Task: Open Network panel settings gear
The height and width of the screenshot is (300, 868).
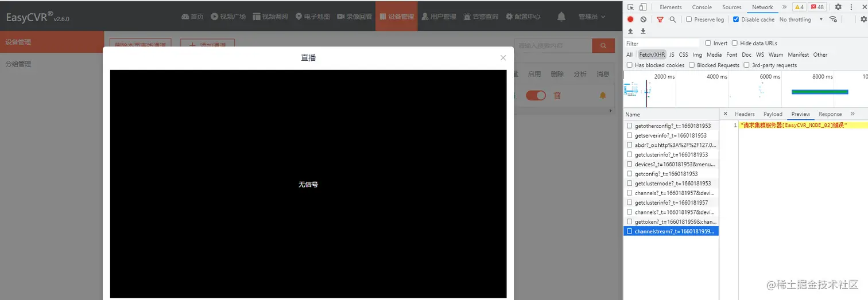Action: pyautogui.click(x=863, y=20)
